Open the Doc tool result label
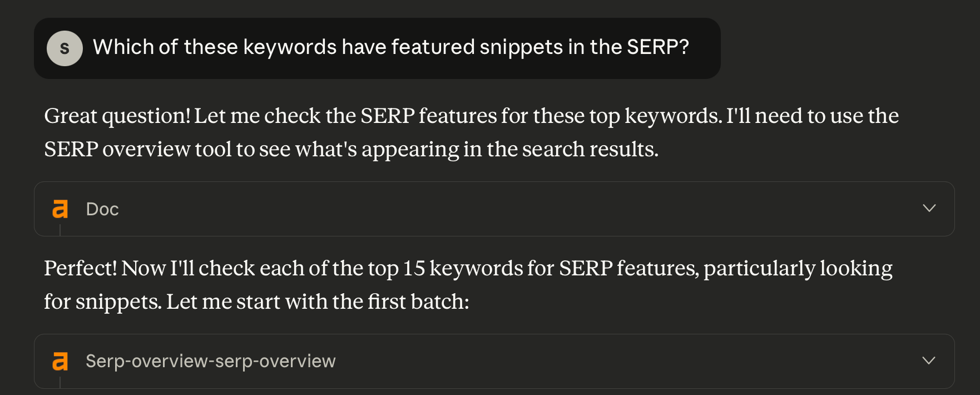Screen dimensions: 980x395 [x=102, y=209]
